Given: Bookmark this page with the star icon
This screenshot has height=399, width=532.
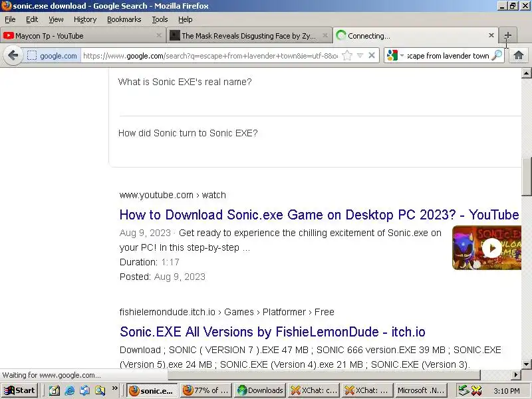Looking at the screenshot, I should [x=347, y=55].
